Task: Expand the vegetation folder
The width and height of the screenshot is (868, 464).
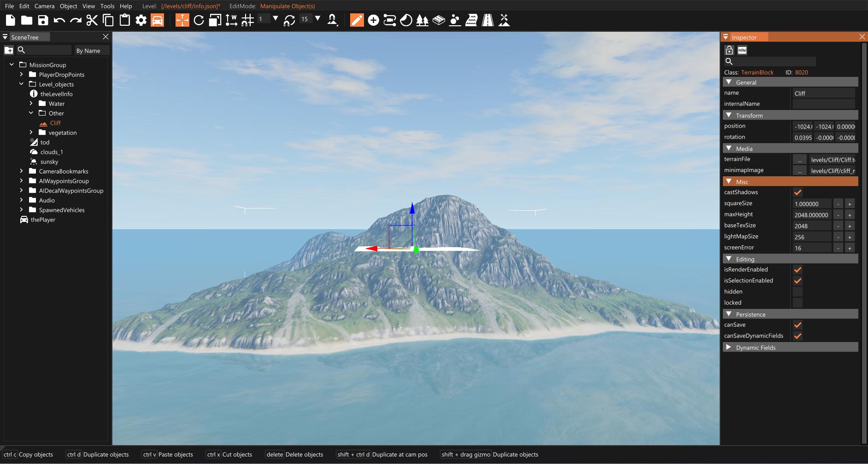Action: pos(31,132)
